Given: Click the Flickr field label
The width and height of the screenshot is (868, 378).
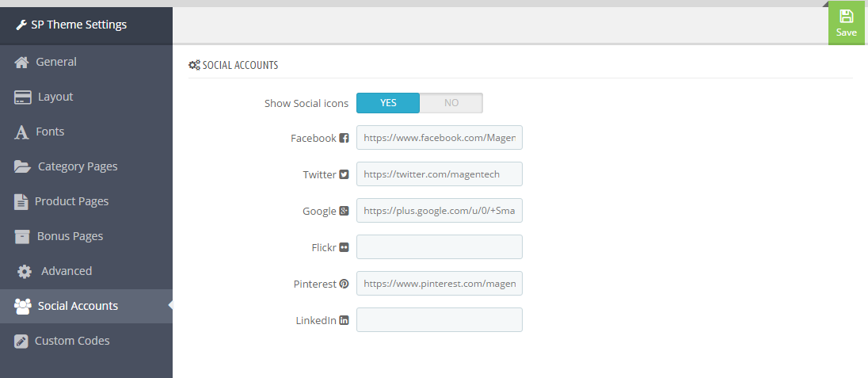Looking at the screenshot, I should 324,248.
